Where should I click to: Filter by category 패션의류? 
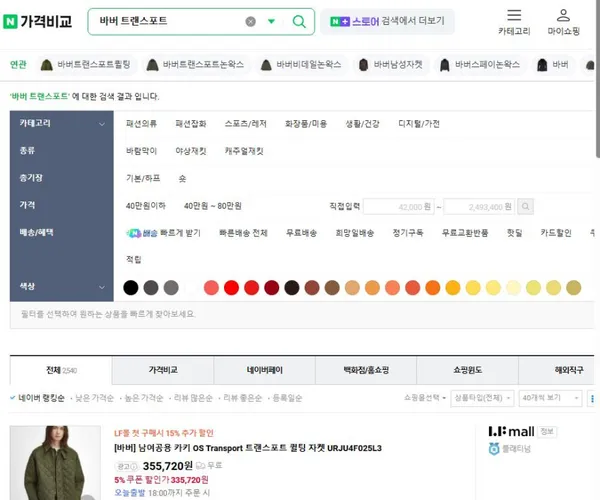141,124
